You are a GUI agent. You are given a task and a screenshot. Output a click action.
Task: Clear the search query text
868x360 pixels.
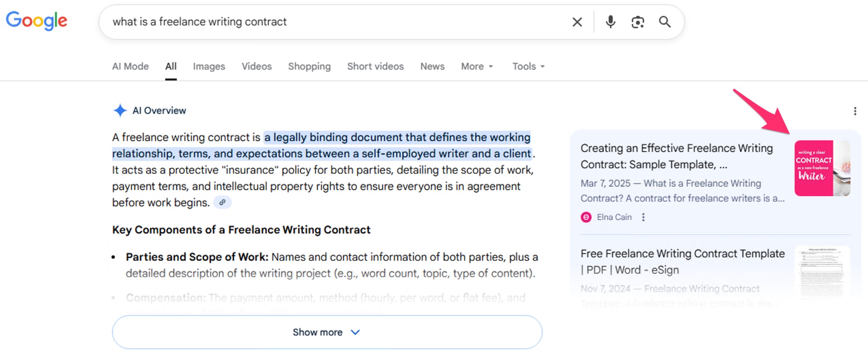click(577, 22)
